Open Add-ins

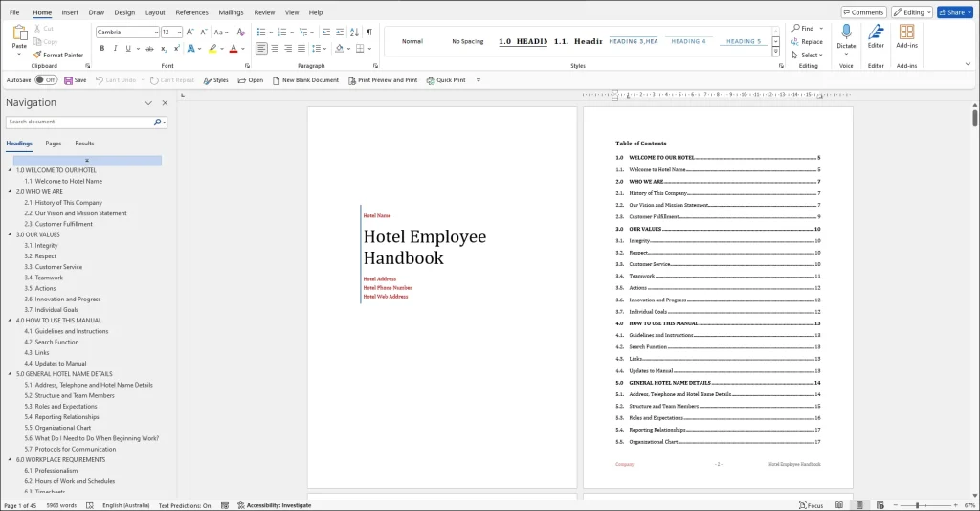(906, 36)
